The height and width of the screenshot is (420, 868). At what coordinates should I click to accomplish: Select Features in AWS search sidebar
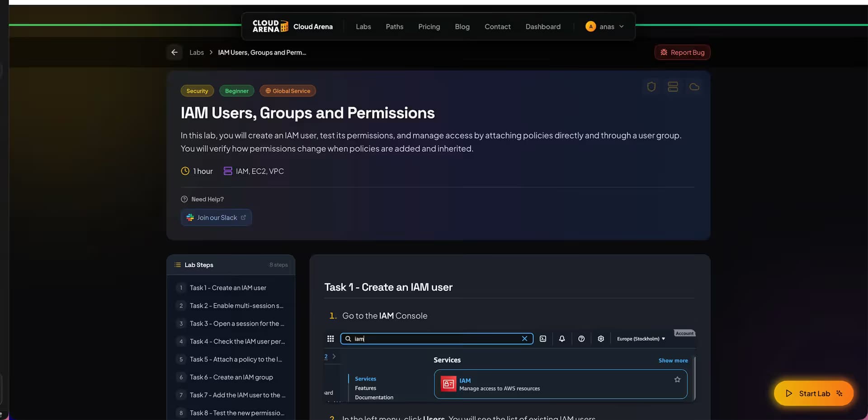(x=365, y=388)
